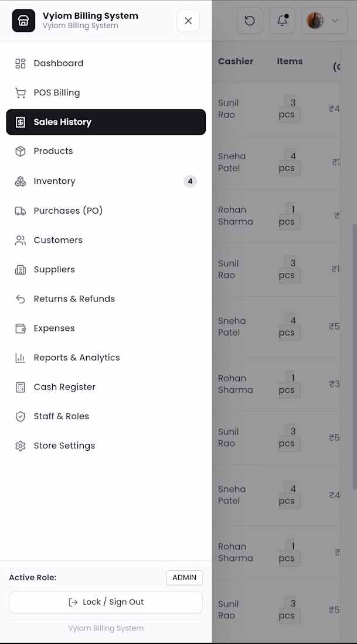This screenshot has height=644, width=357.
Task: Click the notifications bell icon
Action: click(282, 20)
